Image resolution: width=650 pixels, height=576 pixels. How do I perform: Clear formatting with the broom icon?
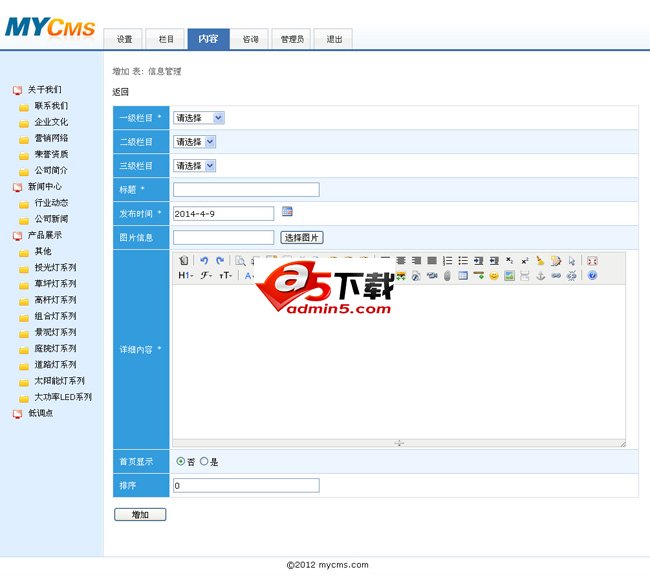(540, 261)
